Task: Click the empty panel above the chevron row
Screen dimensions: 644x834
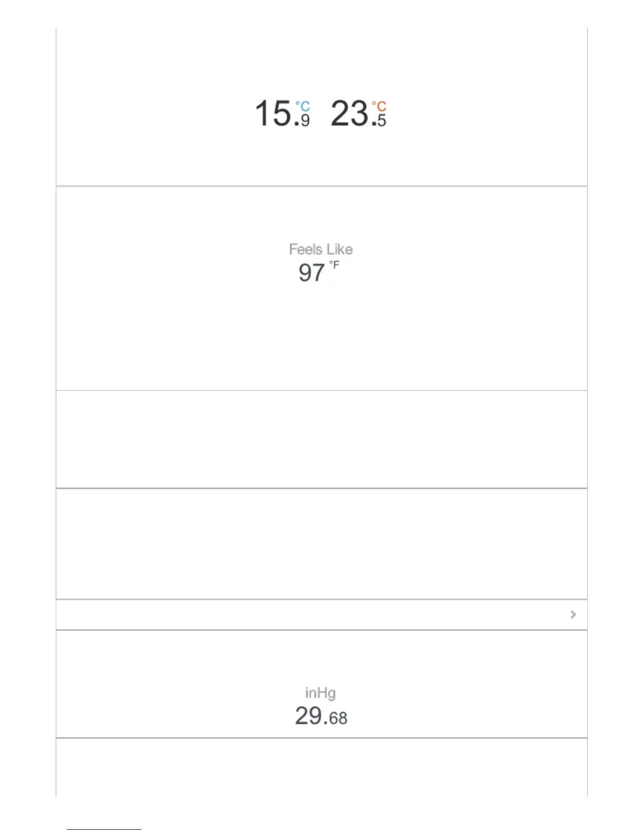Action: tap(321, 544)
